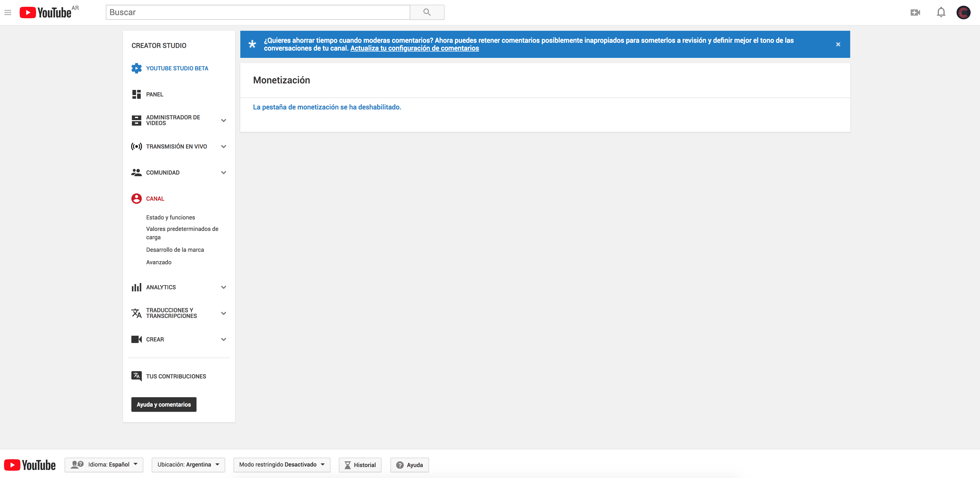
Task: Click the CREATOR STUDIO heading
Action: coord(159,46)
